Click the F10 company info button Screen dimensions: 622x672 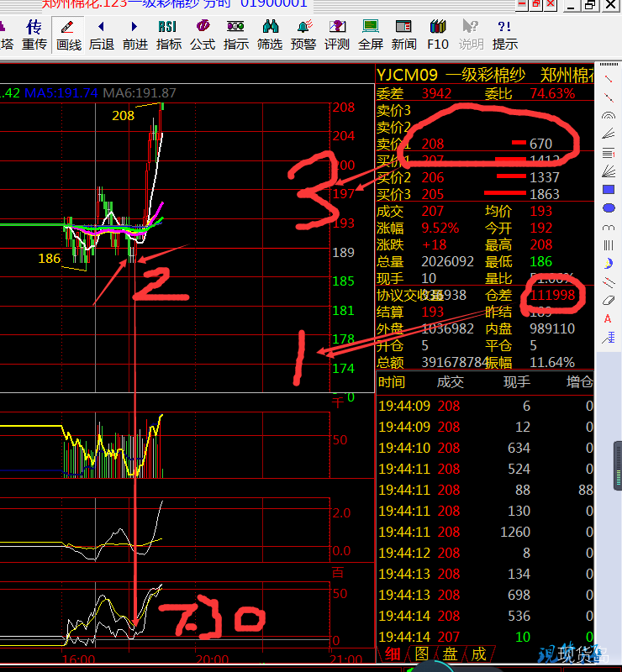pyautogui.click(x=438, y=34)
